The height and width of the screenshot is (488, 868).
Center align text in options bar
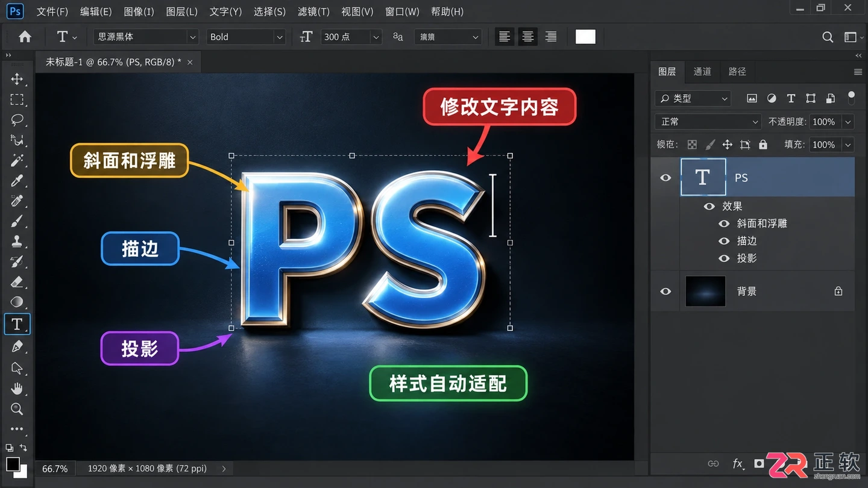[x=528, y=37]
